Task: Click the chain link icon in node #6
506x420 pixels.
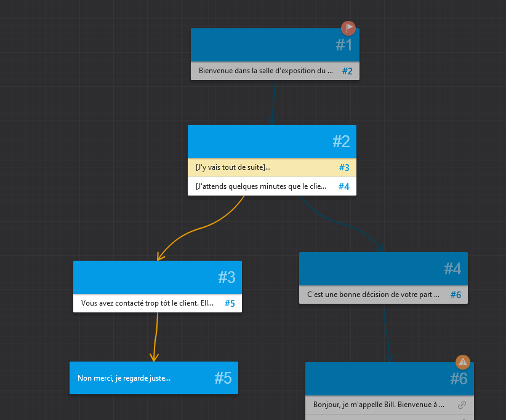Action: click(462, 405)
